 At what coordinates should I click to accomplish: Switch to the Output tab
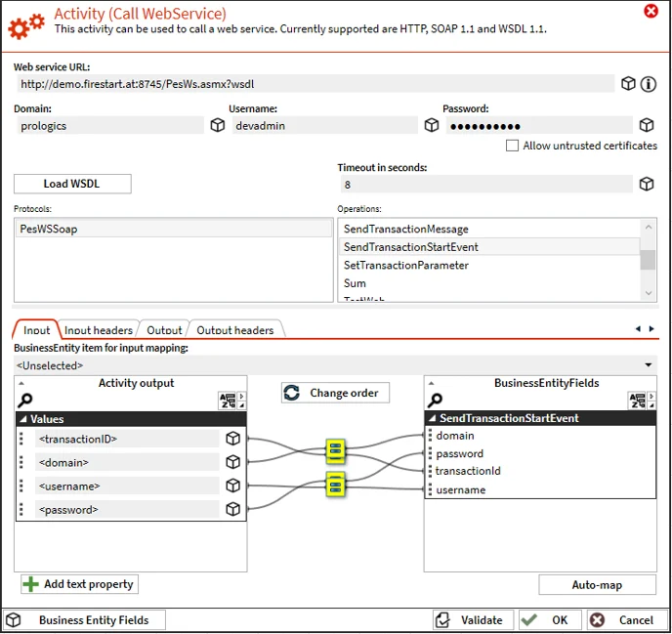pyautogui.click(x=164, y=330)
